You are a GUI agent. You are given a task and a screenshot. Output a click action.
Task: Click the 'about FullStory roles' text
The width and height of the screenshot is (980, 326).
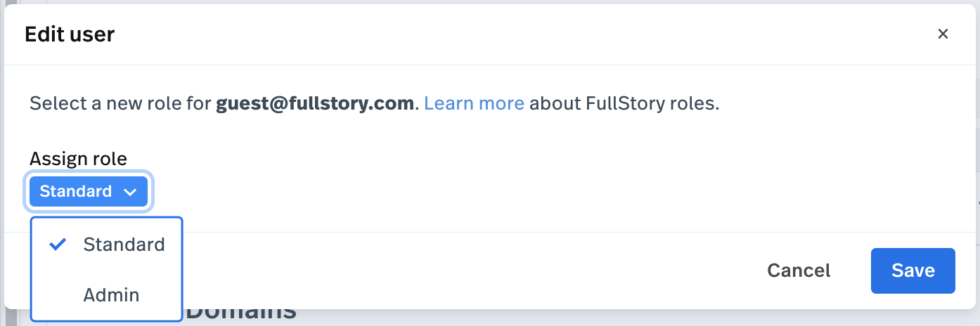624,104
